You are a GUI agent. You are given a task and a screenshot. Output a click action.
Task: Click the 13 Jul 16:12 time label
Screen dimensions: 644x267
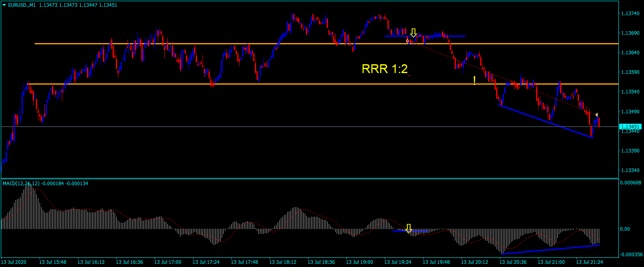coord(91,262)
